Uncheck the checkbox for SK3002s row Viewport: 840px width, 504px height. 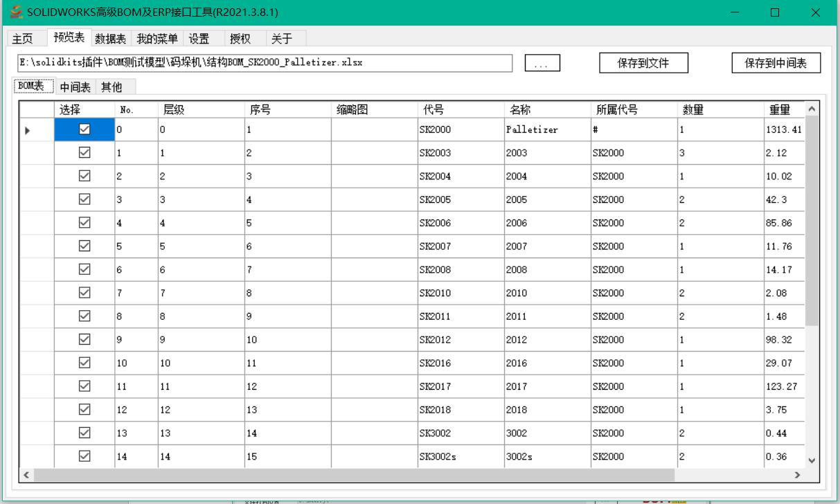pos(83,456)
